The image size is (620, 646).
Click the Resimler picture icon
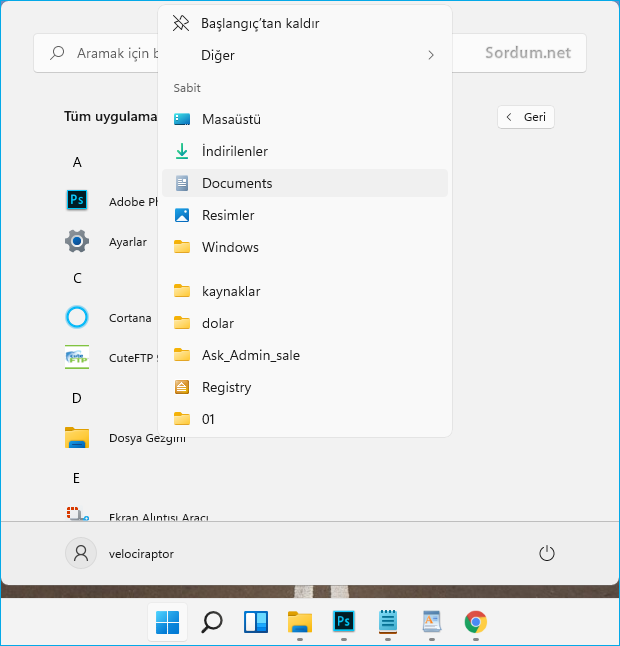click(x=182, y=215)
